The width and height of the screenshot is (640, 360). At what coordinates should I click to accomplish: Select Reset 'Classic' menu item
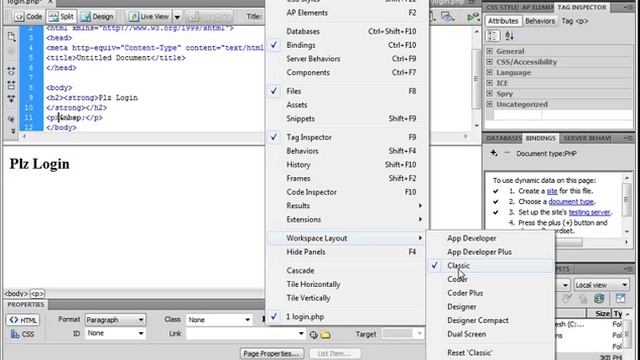[x=491, y=353]
